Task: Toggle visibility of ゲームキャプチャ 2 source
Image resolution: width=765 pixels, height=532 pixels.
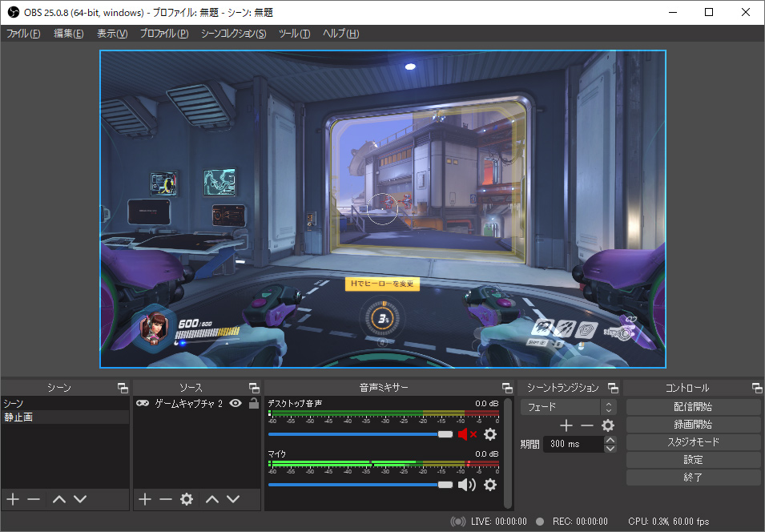Action: coord(236,404)
